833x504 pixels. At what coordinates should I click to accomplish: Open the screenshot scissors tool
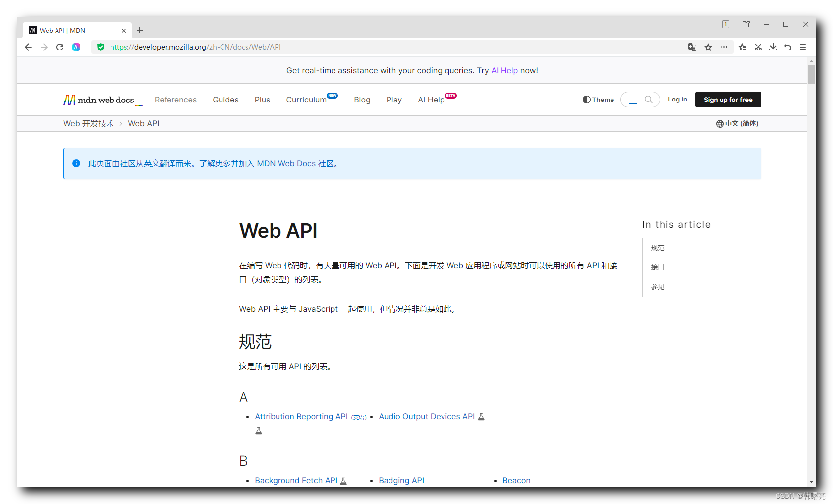point(758,47)
